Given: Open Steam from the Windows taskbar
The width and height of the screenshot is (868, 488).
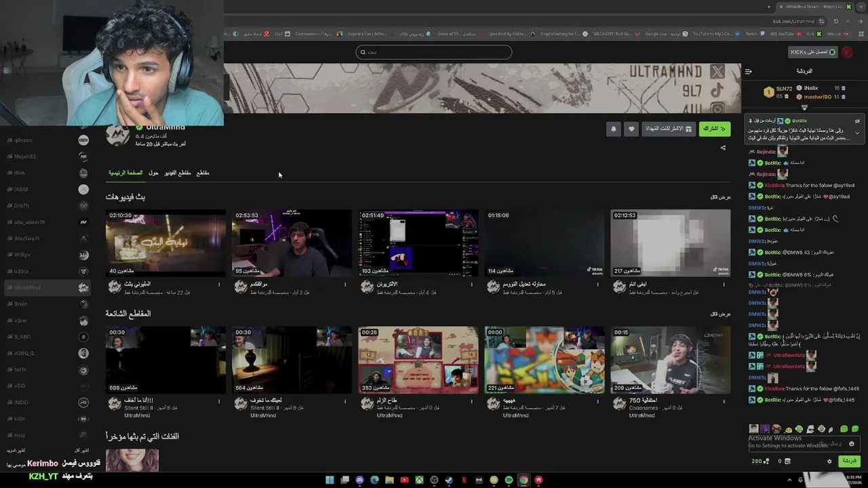Looking at the screenshot, I should [449, 480].
